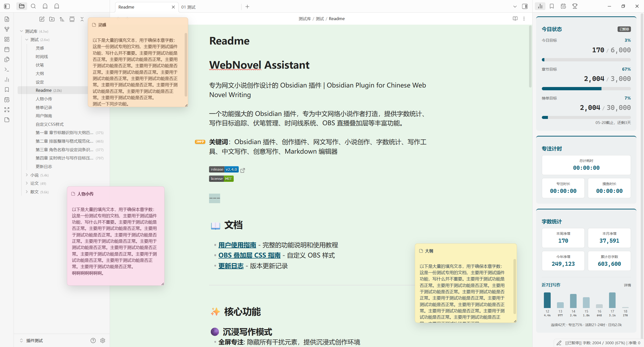
Task: Click the pencil icon in the status bar
Action: [x=559, y=343]
